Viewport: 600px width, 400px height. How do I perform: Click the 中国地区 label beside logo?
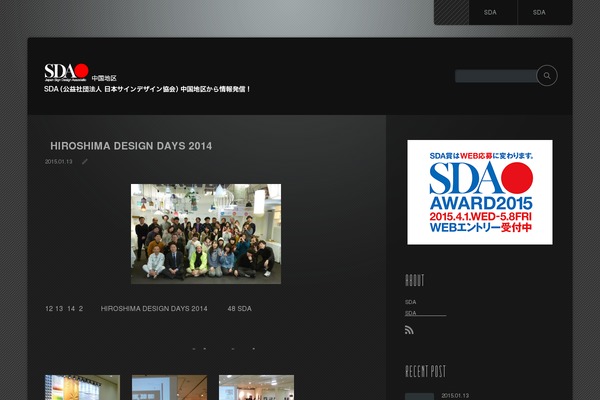coord(104,78)
